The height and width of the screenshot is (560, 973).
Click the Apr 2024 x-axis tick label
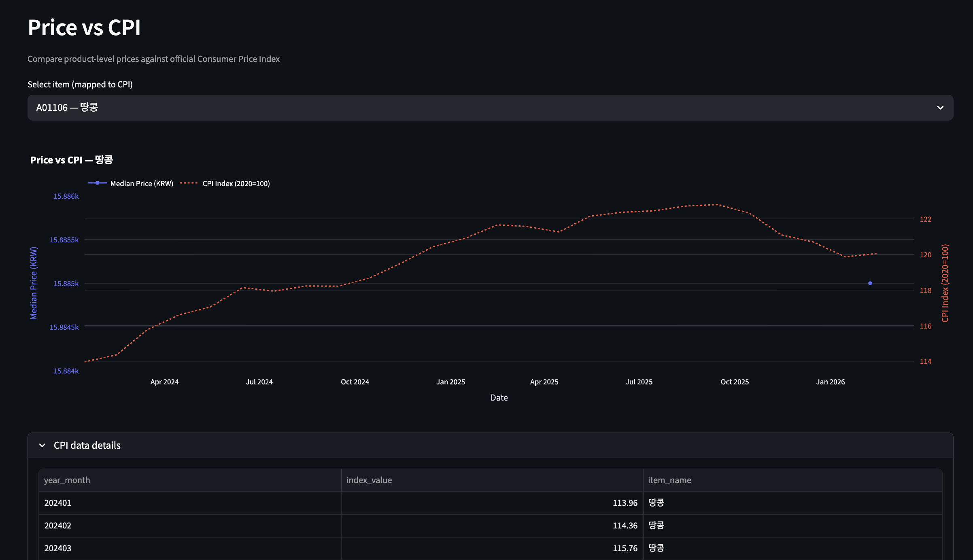pyautogui.click(x=164, y=382)
